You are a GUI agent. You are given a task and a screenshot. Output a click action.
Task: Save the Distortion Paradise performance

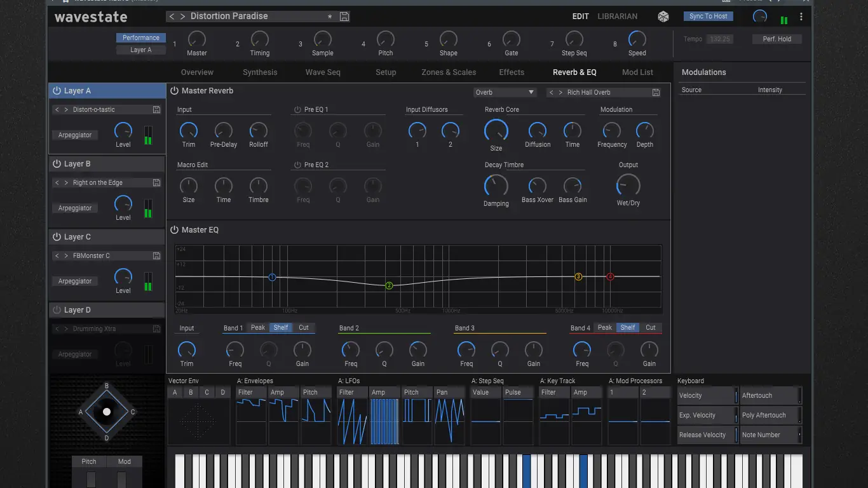click(x=344, y=17)
